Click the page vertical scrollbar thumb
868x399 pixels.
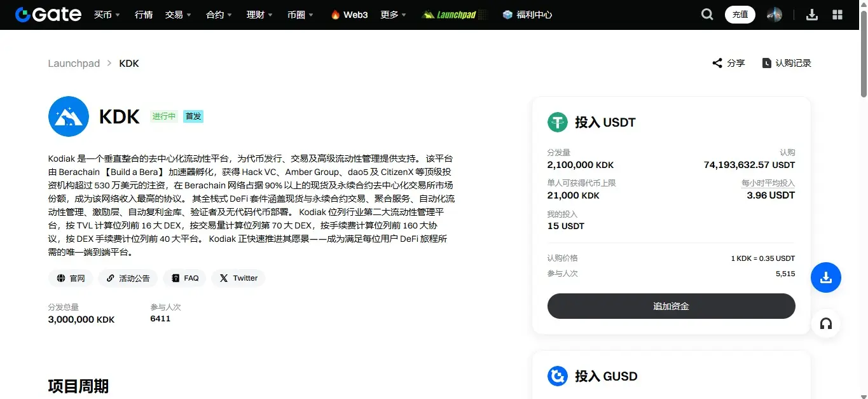tap(864, 55)
